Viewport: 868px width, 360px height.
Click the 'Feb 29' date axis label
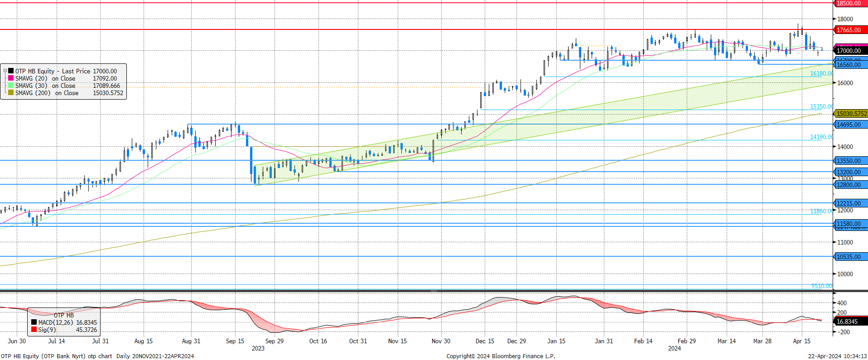click(x=687, y=341)
